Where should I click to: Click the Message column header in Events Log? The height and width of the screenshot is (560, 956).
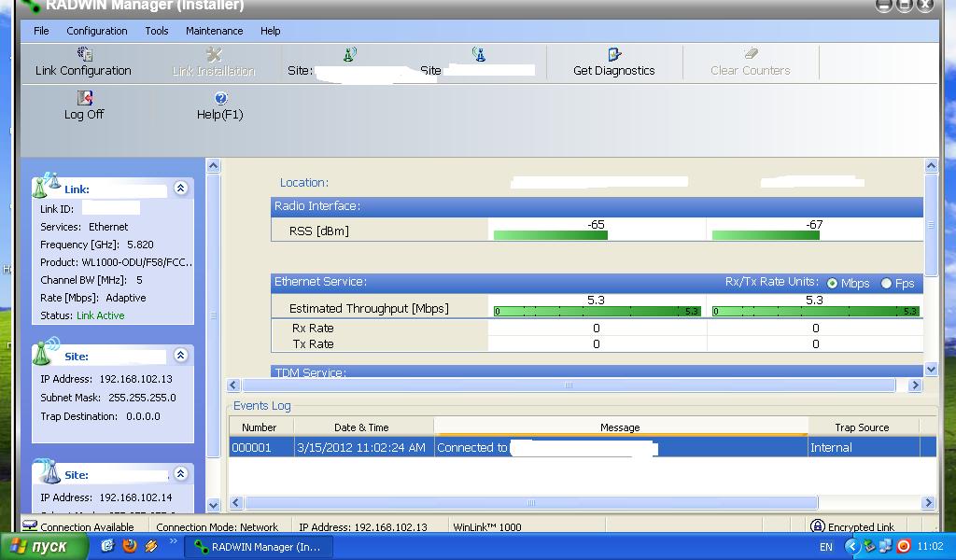coord(620,427)
